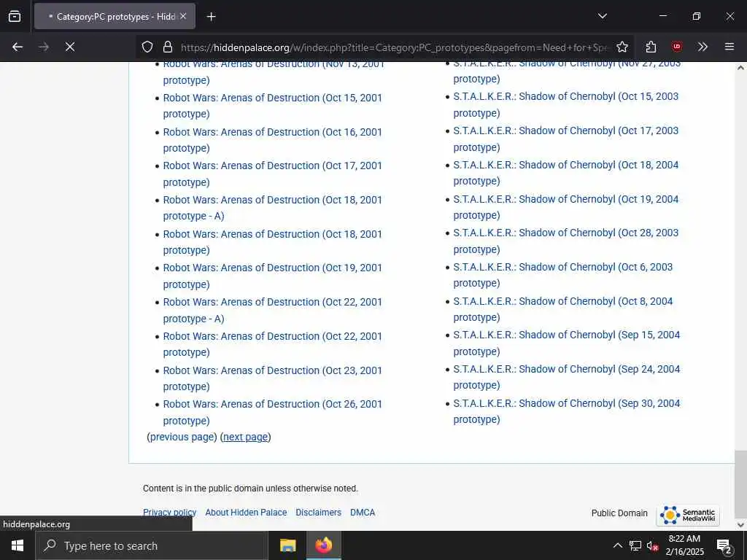Open S.T.A.L.K.E.R. Sep 24, 2004 prototype
This screenshot has width=747, height=560.
(567, 377)
